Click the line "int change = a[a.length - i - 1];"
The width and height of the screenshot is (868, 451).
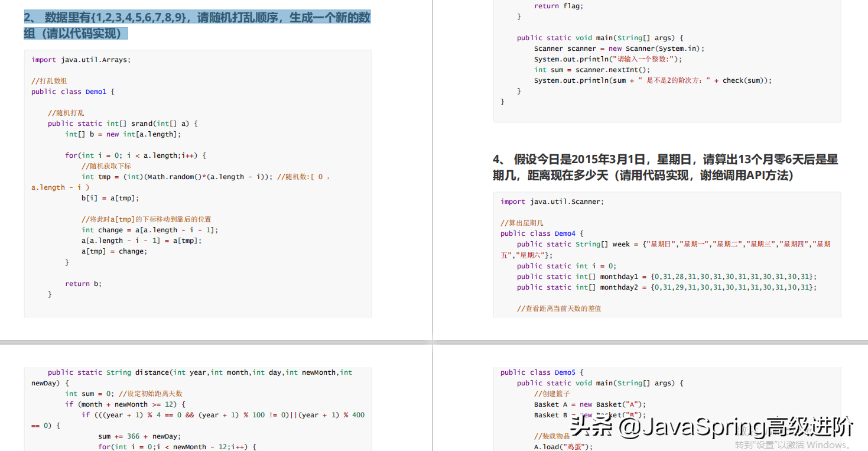click(x=150, y=230)
